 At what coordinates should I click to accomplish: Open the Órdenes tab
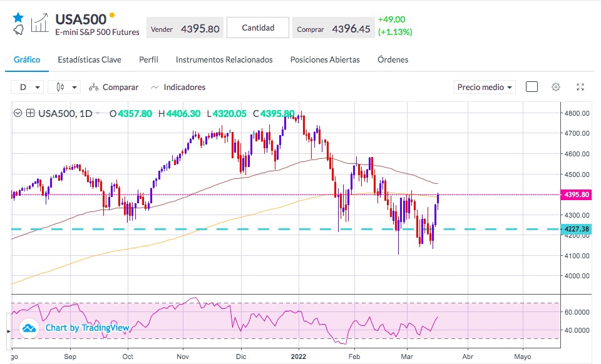(393, 59)
